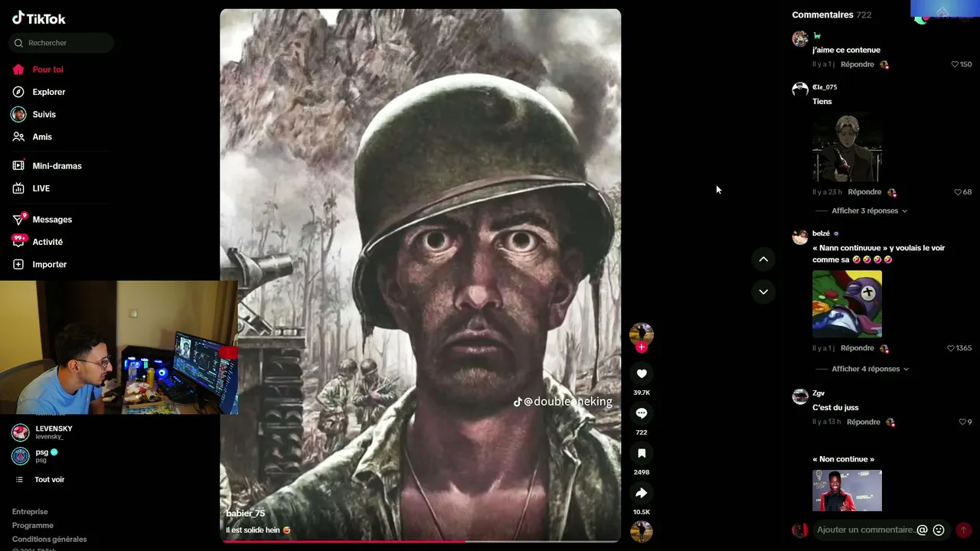Select the comment text "Tiens"

pyautogui.click(x=822, y=101)
